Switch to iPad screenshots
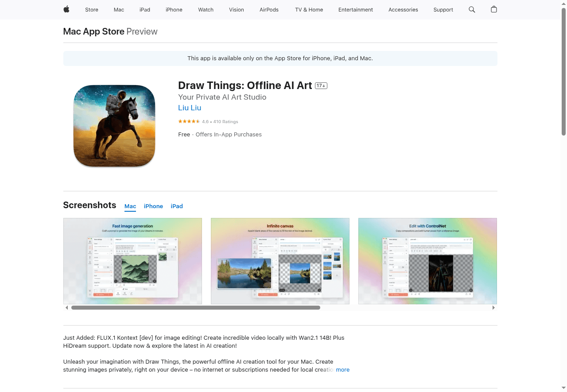The image size is (567, 392). tap(176, 206)
